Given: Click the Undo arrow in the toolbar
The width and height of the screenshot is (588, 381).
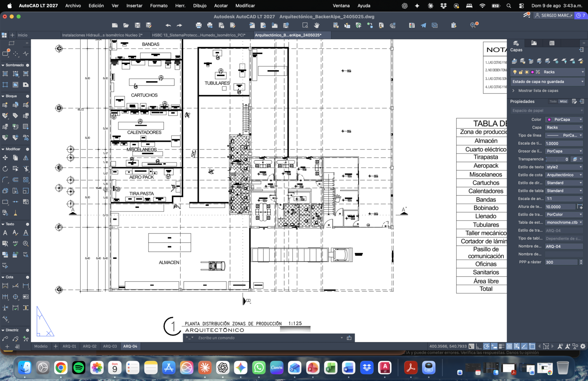Looking at the screenshot, I should click(168, 25).
